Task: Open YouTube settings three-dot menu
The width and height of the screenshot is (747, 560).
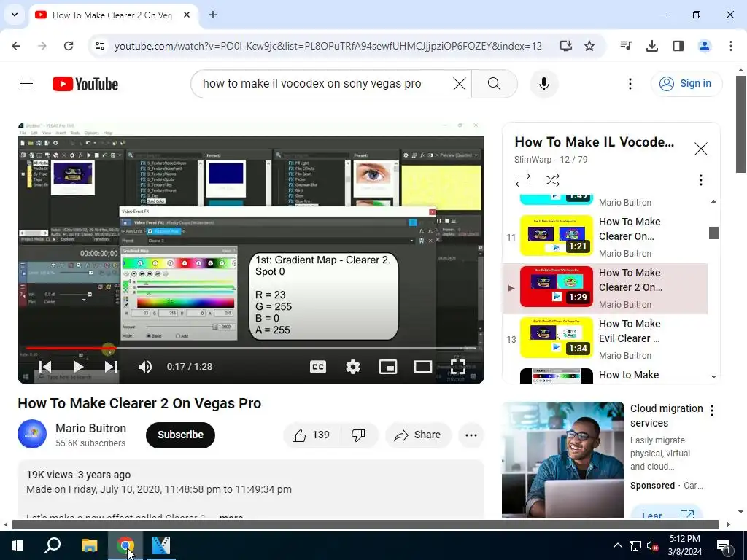Action: coord(630,84)
